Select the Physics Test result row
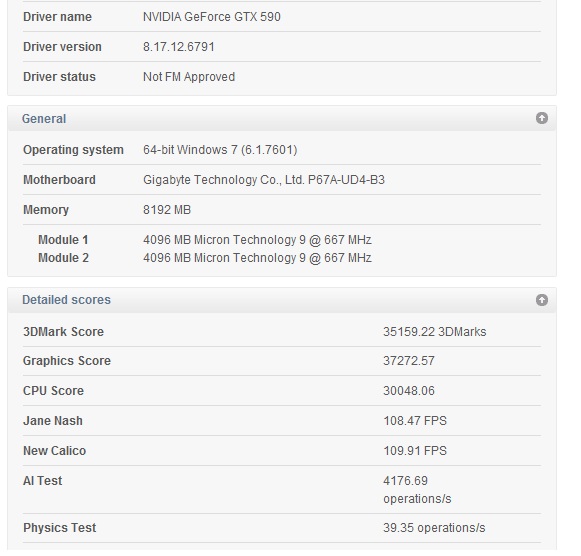 tap(282, 528)
